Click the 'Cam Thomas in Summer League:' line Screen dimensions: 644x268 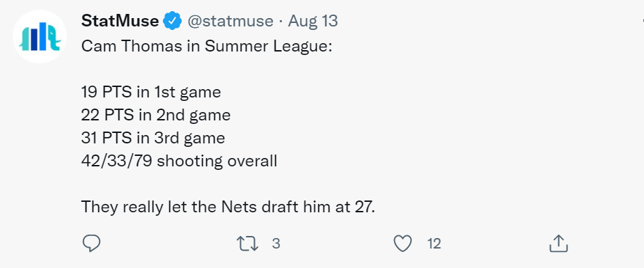[x=207, y=46]
